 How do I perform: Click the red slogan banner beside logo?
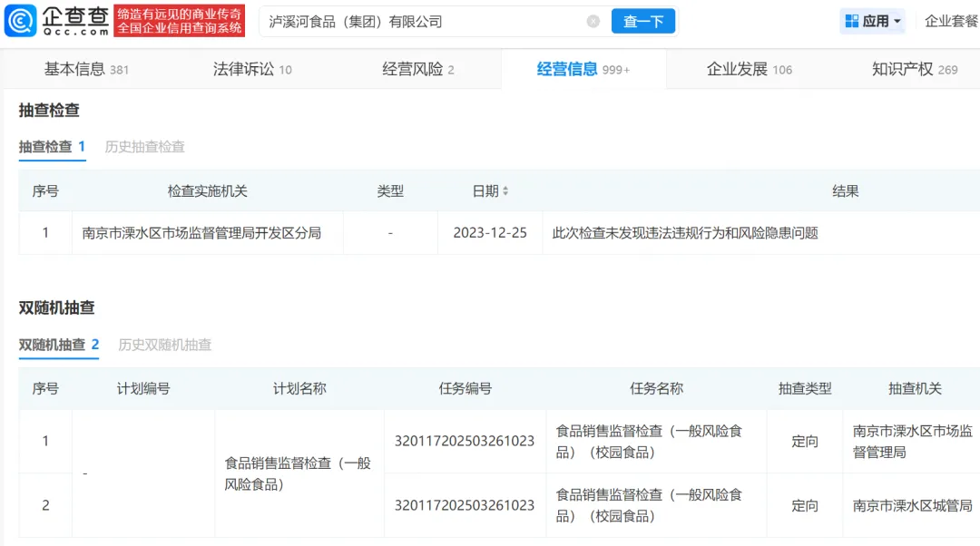coord(180,21)
